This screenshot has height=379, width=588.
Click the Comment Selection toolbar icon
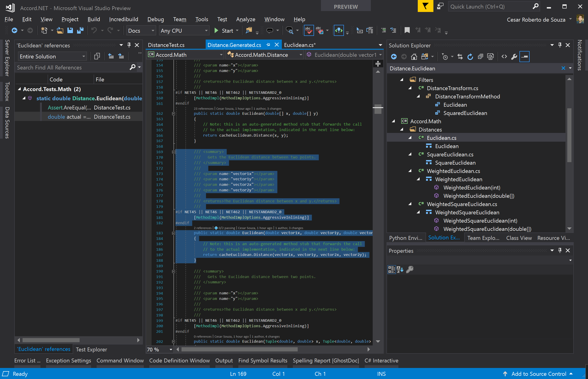point(383,31)
